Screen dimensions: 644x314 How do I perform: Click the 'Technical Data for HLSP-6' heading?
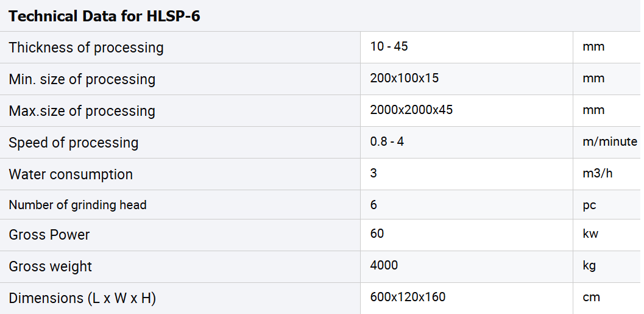pos(104,16)
